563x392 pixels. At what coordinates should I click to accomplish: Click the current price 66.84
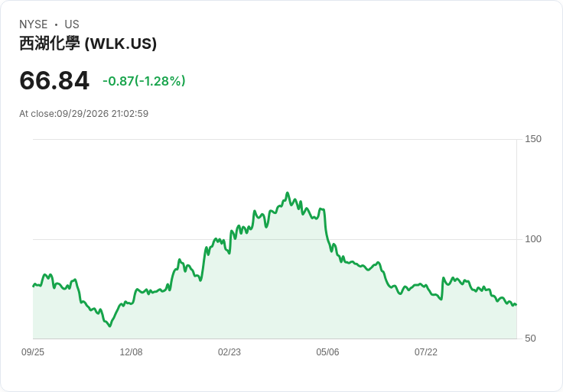pos(54,80)
